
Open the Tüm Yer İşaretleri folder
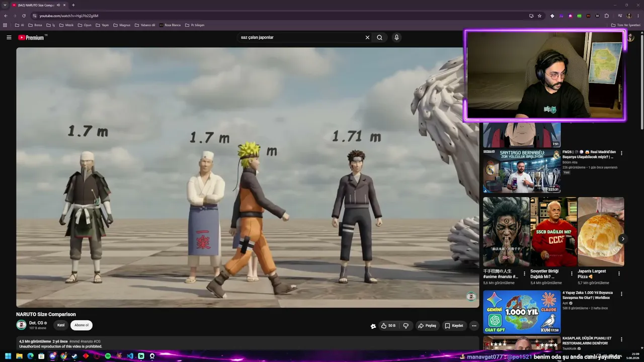(626, 25)
